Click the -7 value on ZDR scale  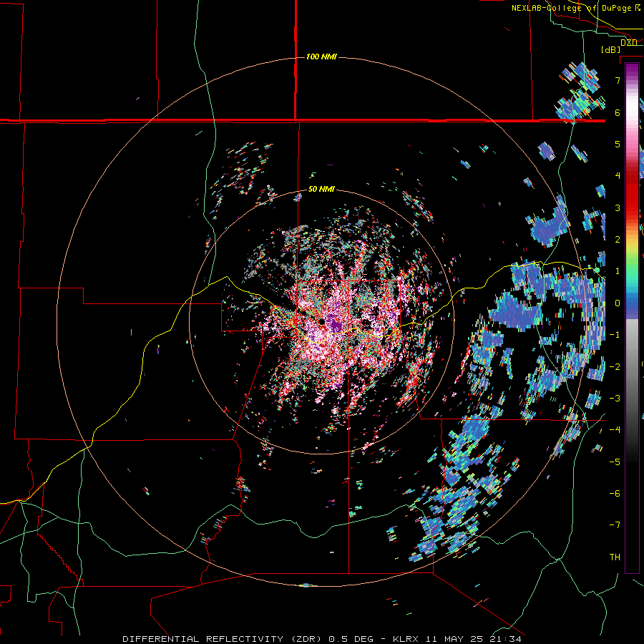click(x=615, y=525)
